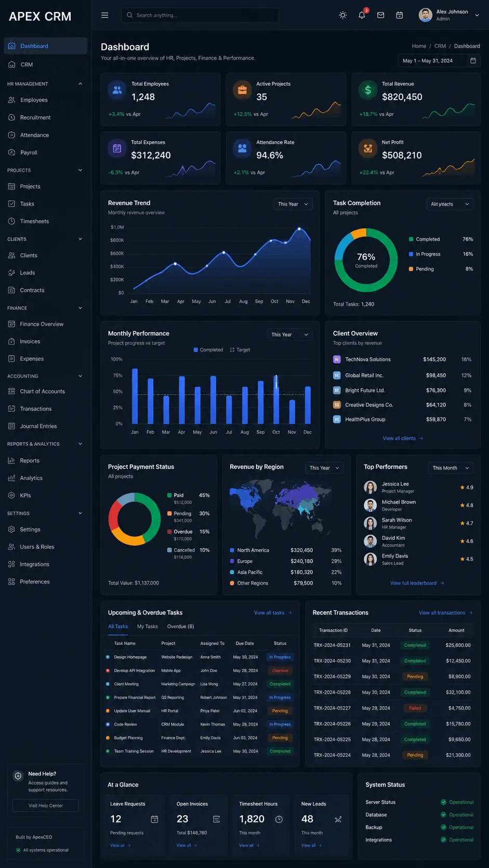Click the Timesheet Hours clock icon
Image resolution: width=489 pixels, height=868 pixels.
[x=279, y=819]
